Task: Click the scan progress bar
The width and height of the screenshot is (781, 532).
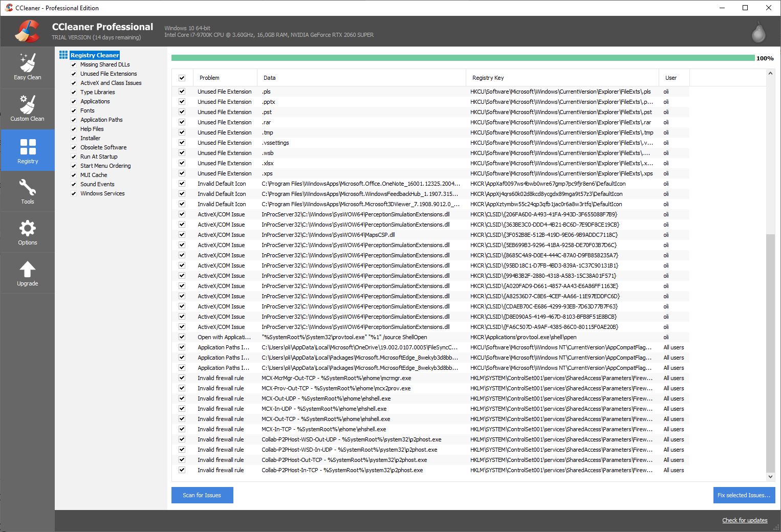Action: point(463,58)
